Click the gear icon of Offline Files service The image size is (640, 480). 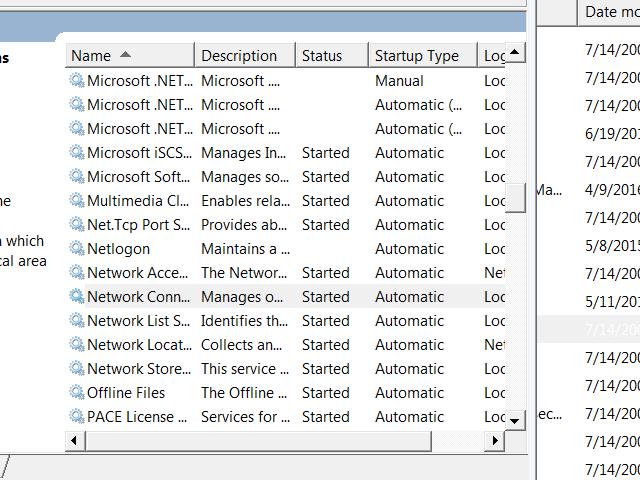77,393
